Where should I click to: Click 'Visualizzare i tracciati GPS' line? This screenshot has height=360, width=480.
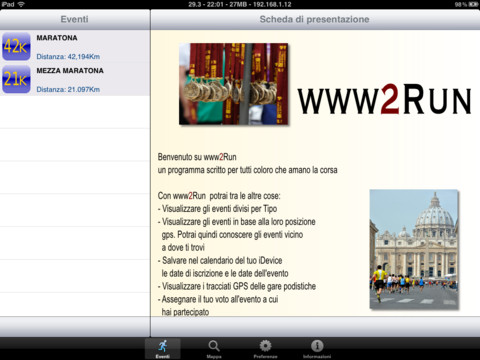(237, 286)
